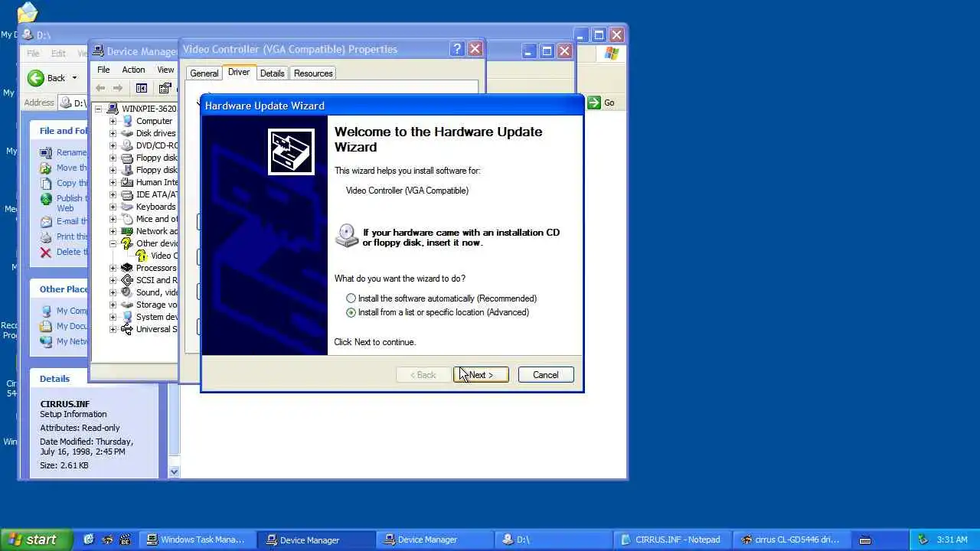Open My Computer under Other Places
The height and width of the screenshot is (551, 980).
tap(72, 311)
